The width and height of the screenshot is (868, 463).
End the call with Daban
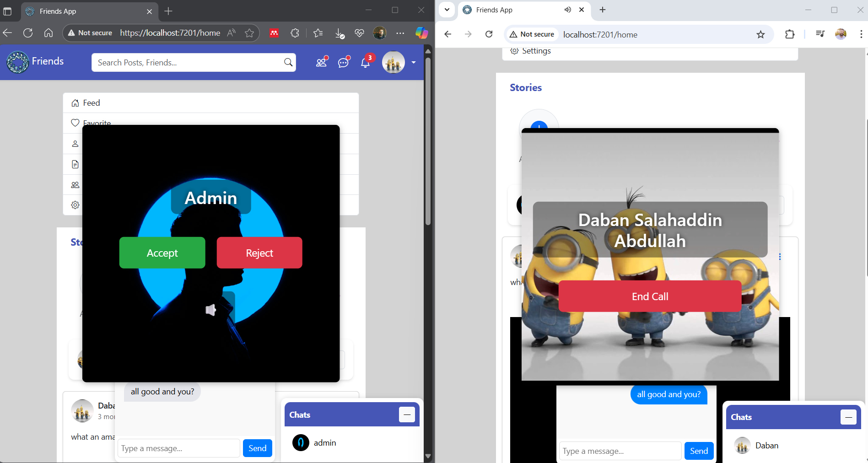coord(650,296)
